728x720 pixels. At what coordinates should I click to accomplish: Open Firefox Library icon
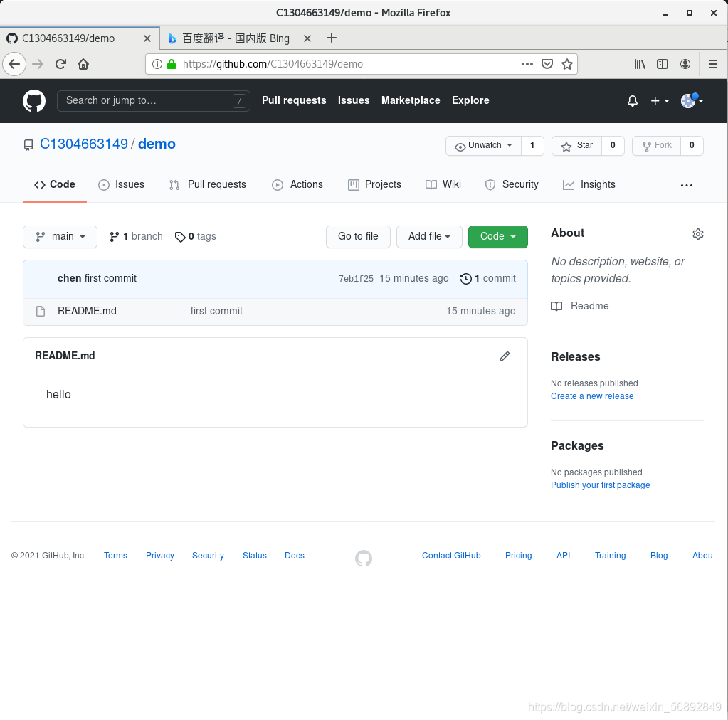(x=640, y=64)
